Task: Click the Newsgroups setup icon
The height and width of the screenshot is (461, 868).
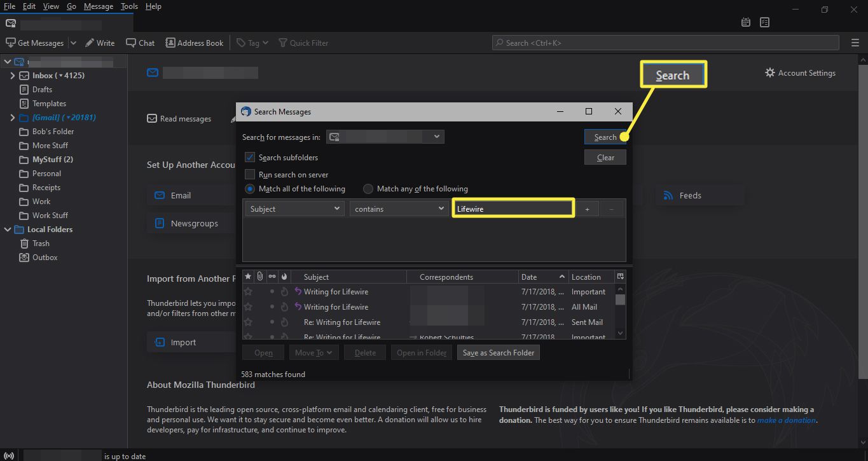Action: click(x=159, y=223)
